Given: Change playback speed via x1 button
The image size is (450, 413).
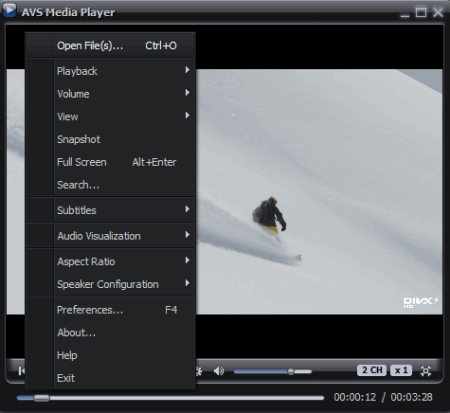Looking at the screenshot, I should [401, 370].
